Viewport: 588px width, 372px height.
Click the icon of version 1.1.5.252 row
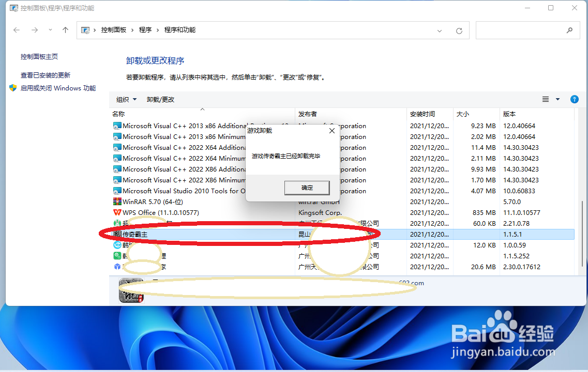(x=117, y=256)
